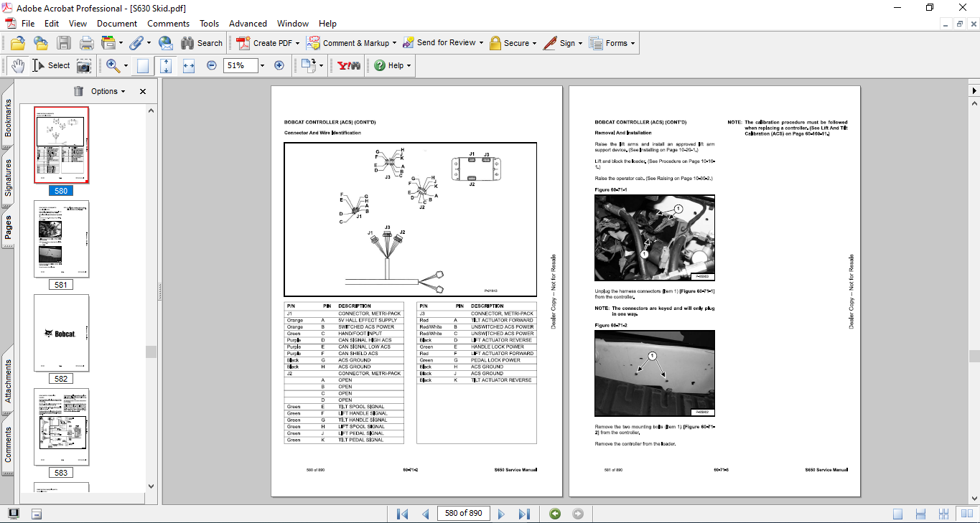Click the Yahoo search toolbar icon

click(x=349, y=65)
